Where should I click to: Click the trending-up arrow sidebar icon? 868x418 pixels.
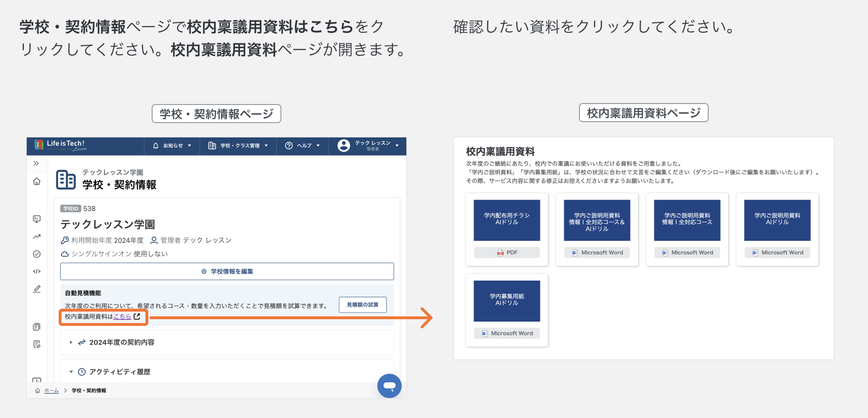click(x=37, y=236)
